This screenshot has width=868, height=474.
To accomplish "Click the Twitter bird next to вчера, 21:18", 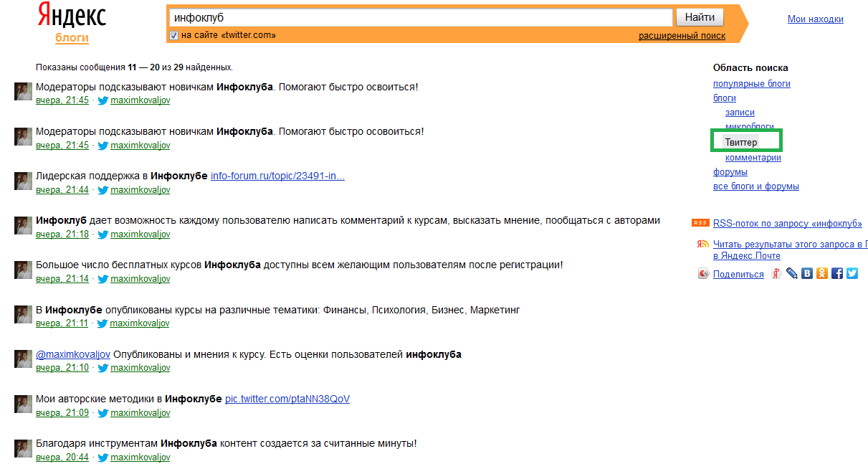I will (102, 234).
